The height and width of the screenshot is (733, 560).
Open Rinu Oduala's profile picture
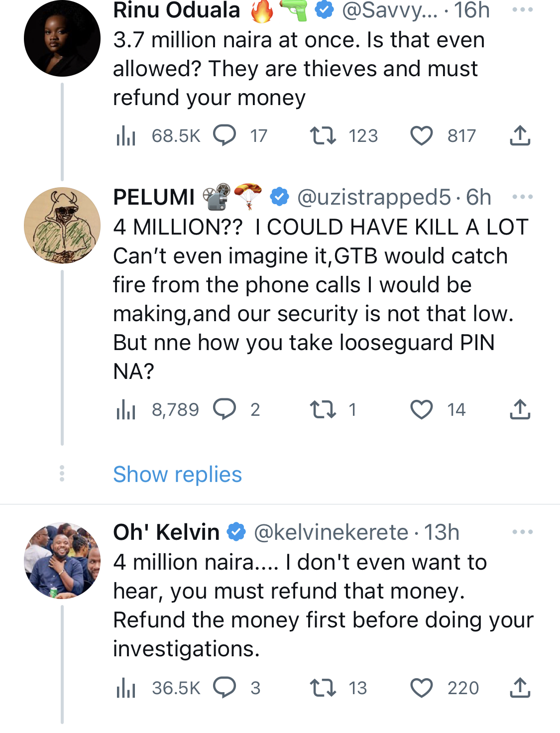tap(62, 38)
